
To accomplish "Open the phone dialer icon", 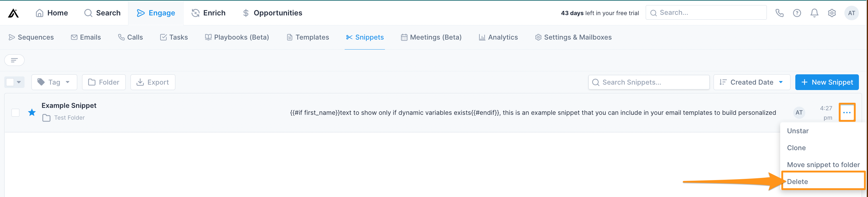I will (x=779, y=13).
